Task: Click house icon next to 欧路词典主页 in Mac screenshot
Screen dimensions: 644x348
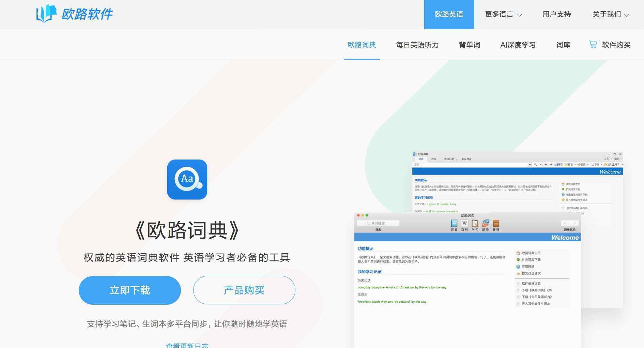Action: [x=518, y=253]
